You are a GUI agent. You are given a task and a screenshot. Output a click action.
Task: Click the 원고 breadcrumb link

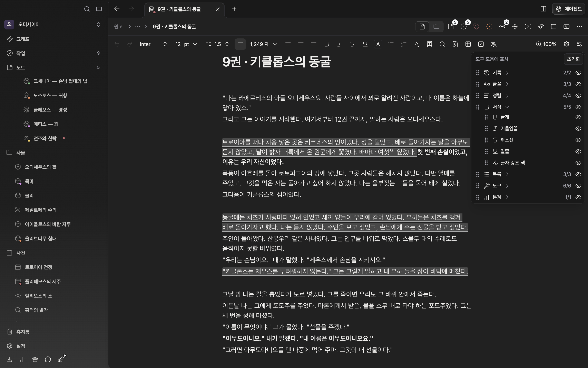pyautogui.click(x=118, y=27)
